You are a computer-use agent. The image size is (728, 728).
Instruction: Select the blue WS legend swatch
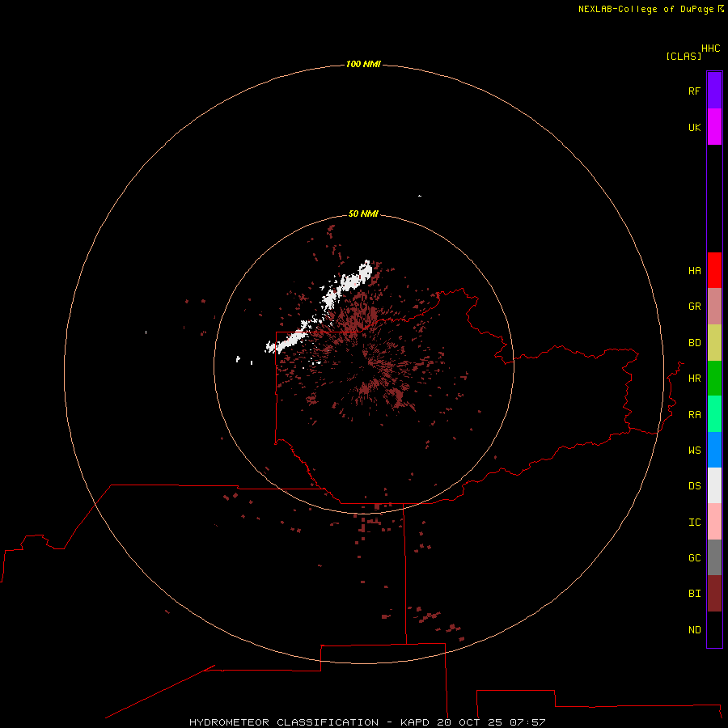[x=714, y=450]
